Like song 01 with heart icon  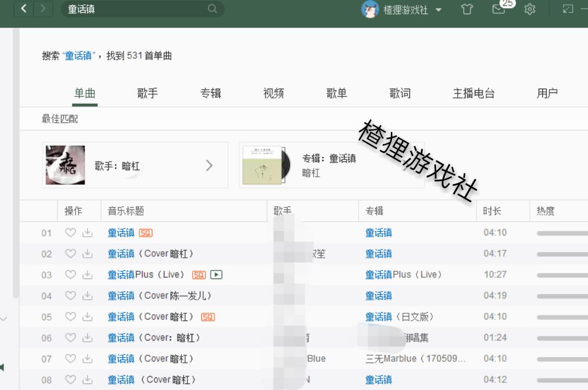pos(70,233)
